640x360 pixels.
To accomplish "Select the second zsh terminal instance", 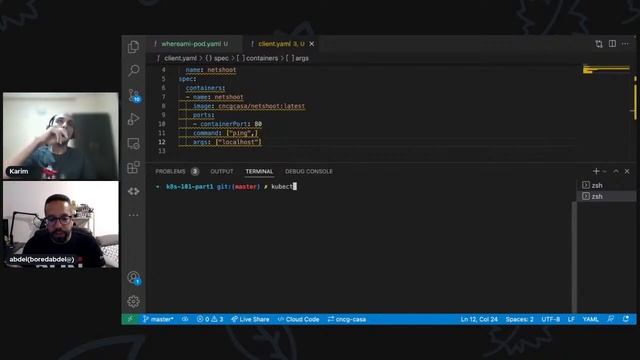I will (x=605, y=196).
